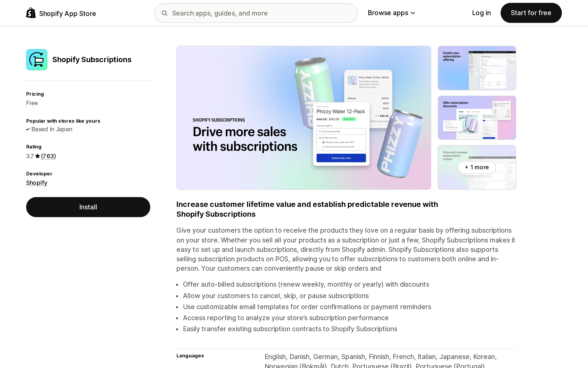Click the Allow your customers to cancel bullet

(276, 296)
